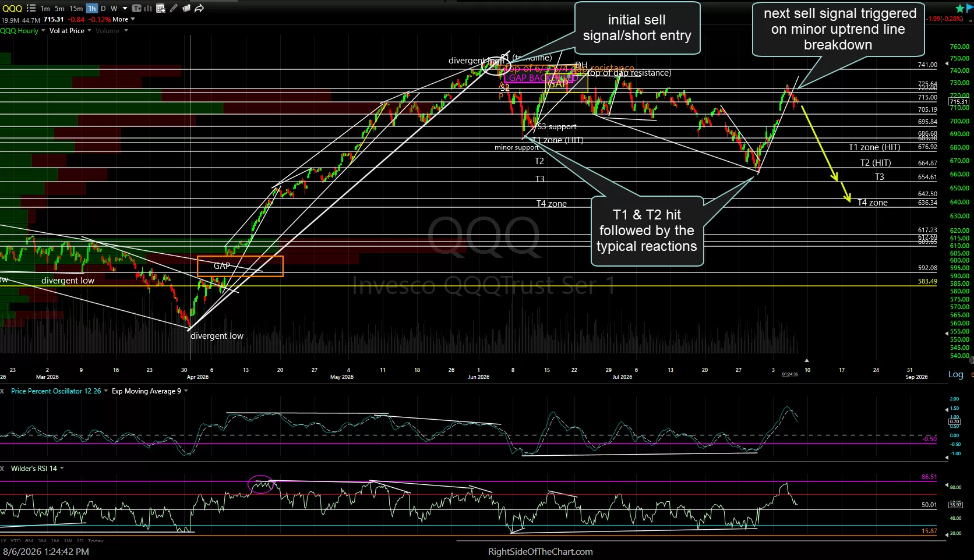The width and height of the screenshot is (974, 560).
Task: Click the QQQ ticker symbol field
Action: point(12,8)
